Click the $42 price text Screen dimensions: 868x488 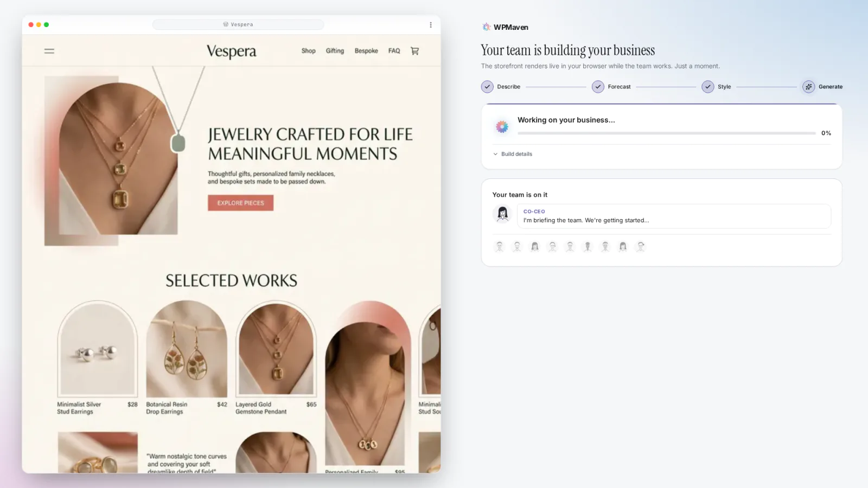pos(222,404)
